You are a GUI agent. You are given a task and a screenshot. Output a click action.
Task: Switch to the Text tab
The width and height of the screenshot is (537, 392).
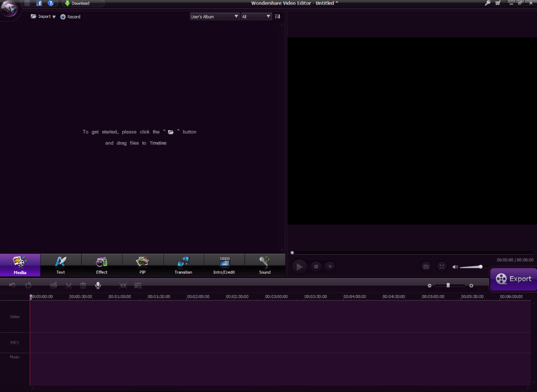point(61,265)
